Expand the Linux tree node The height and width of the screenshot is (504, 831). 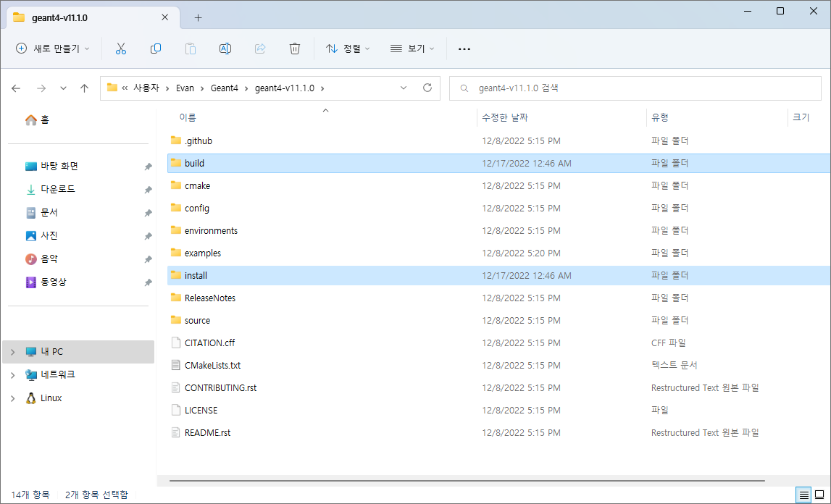(12, 398)
